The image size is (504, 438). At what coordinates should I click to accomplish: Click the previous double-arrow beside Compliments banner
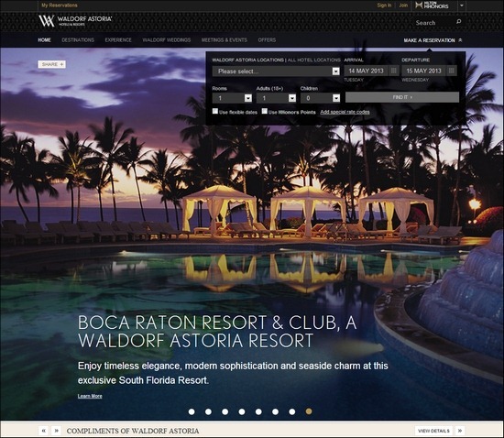coord(43,431)
